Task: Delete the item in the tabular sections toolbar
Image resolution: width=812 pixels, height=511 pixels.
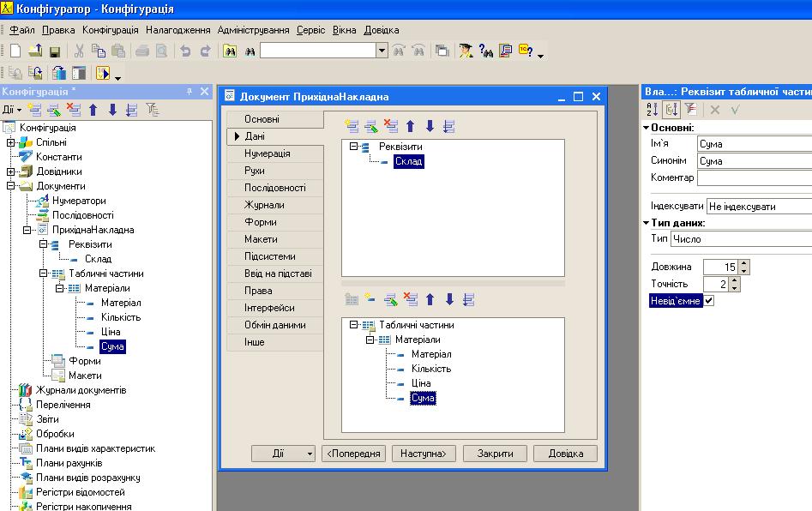Action: (410, 298)
